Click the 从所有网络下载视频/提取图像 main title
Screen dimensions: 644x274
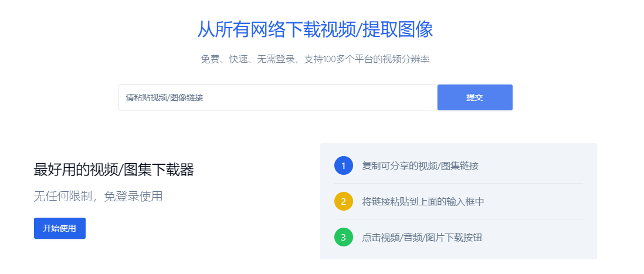pyautogui.click(x=314, y=29)
